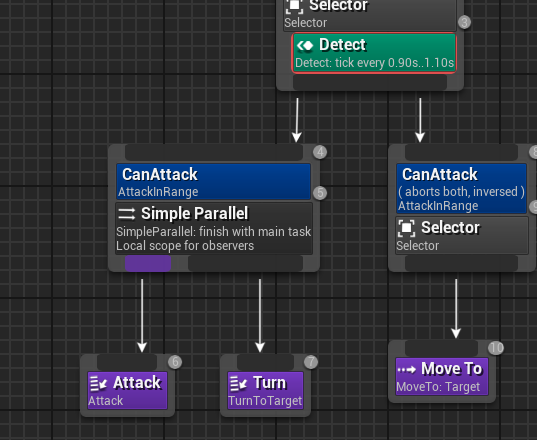537x440 pixels.
Task: Click the top Selector output pin
Action: tap(370, 83)
